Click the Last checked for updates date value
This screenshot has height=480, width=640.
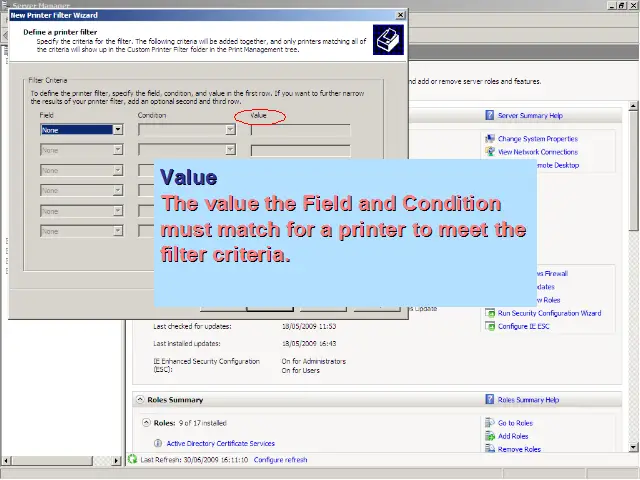click(x=309, y=326)
